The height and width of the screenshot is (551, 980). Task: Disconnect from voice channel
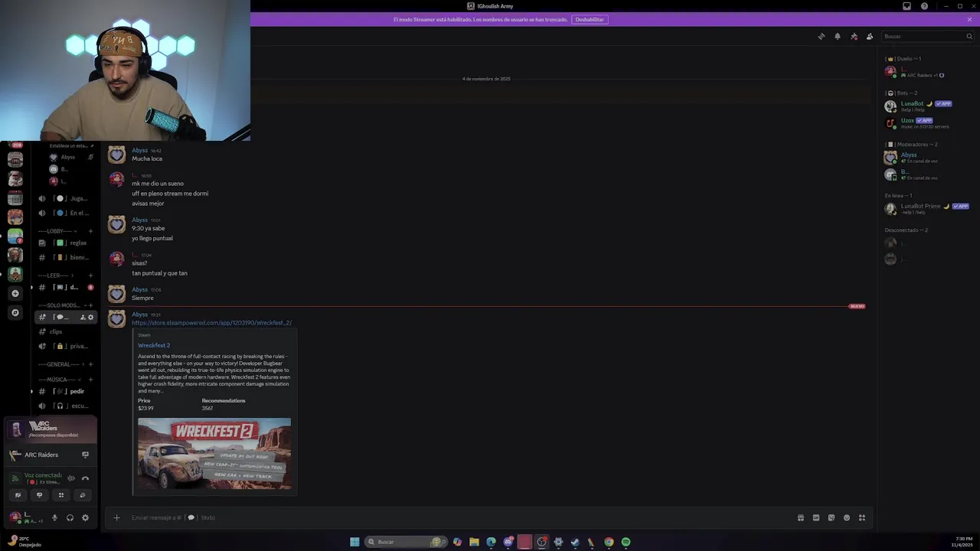pyautogui.click(x=85, y=478)
